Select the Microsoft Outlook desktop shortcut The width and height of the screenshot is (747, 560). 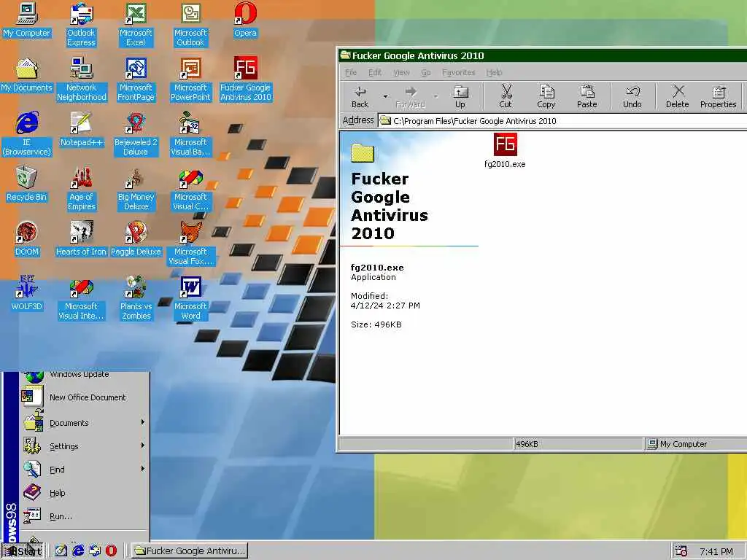[x=190, y=25]
